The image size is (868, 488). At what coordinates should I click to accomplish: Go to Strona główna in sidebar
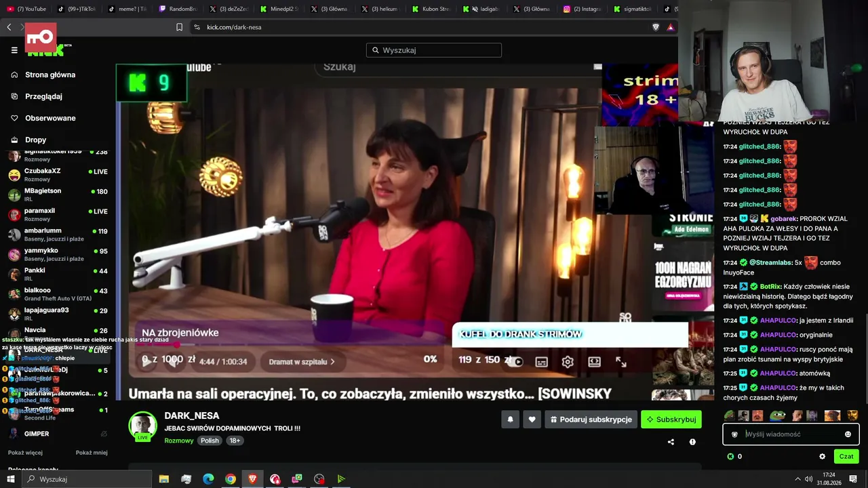tap(50, 75)
